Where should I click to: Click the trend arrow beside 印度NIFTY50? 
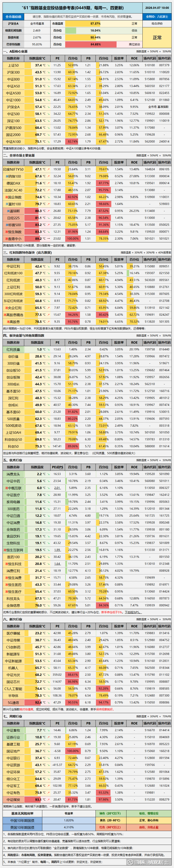(x=48, y=169)
